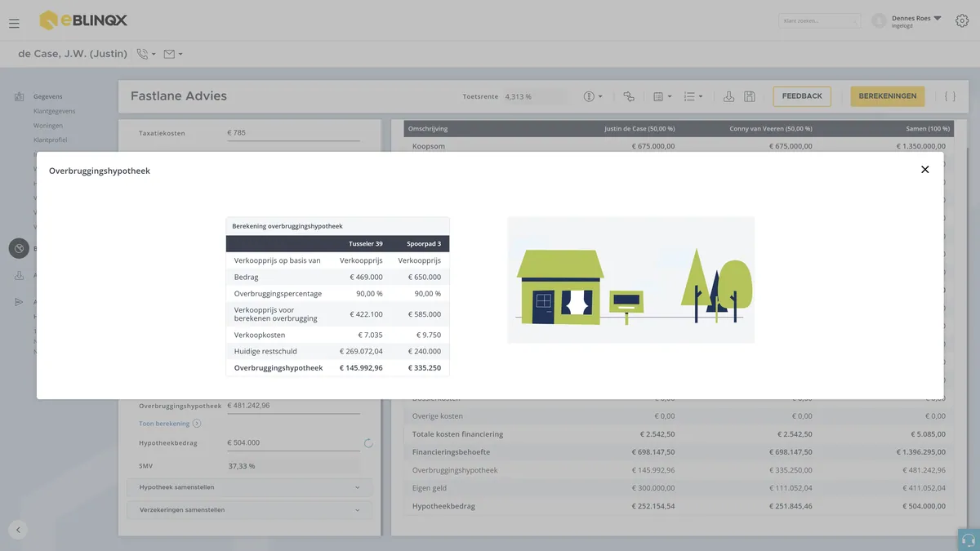The width and height of the screenshot is (980, 551).
Task: Click the save diskette icon
Action: (x=750, y=96)
